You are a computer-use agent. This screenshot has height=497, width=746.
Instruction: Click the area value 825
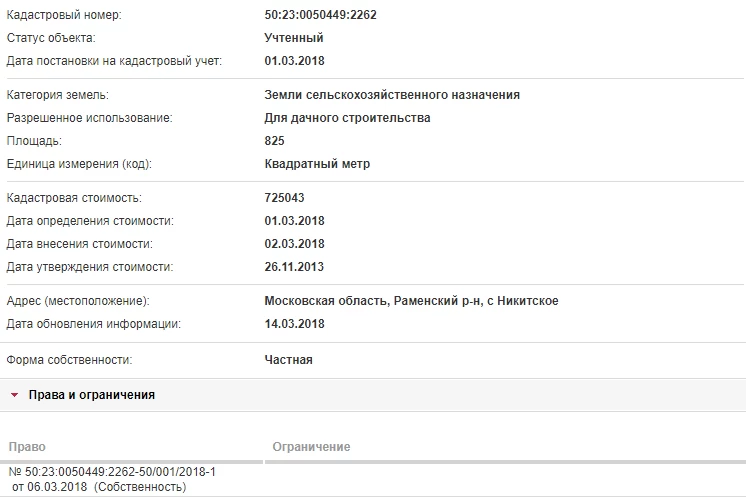click(x=274, y=141)
